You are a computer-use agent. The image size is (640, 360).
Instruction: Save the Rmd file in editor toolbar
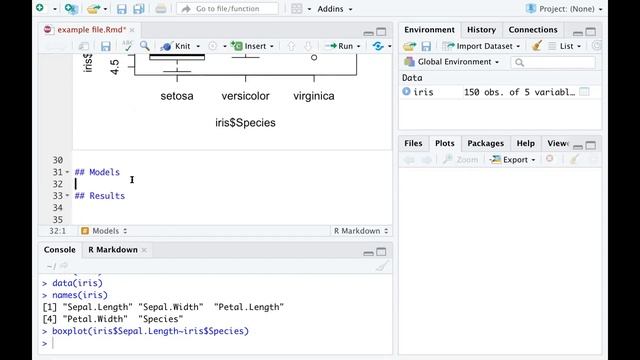pyautogui.click(x=106, y=46)
